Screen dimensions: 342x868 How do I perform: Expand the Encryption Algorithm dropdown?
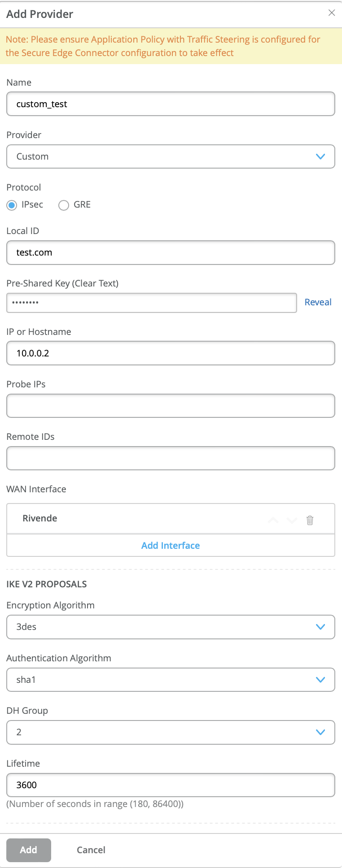[171, 627]
